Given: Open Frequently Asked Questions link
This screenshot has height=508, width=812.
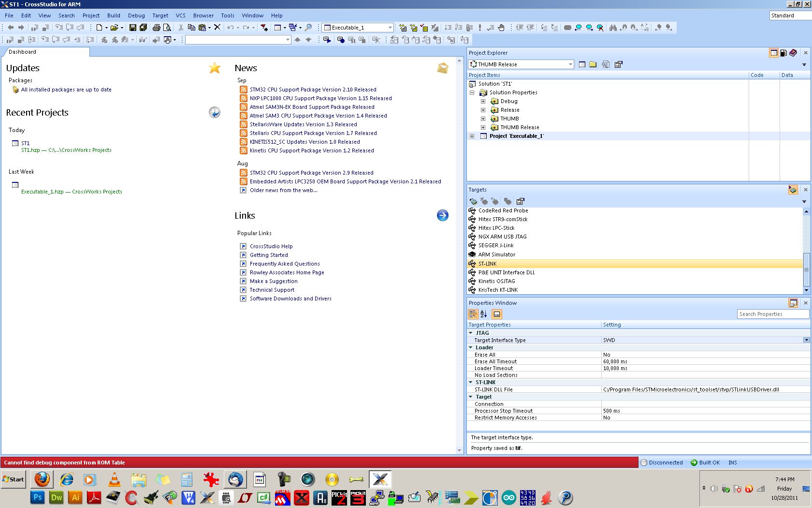Looking at the screenshot, I should coord(285,264).
